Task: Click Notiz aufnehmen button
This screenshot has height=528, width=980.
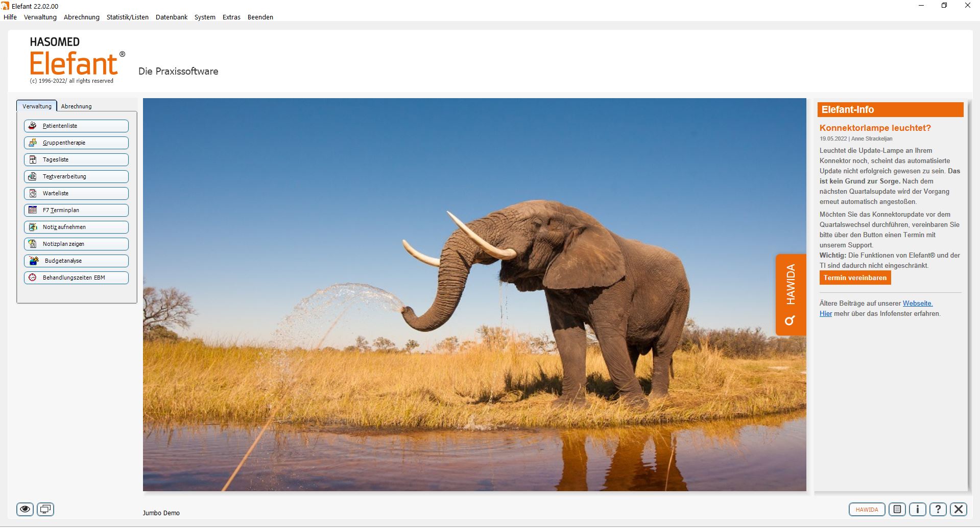Action: point(76,227)
